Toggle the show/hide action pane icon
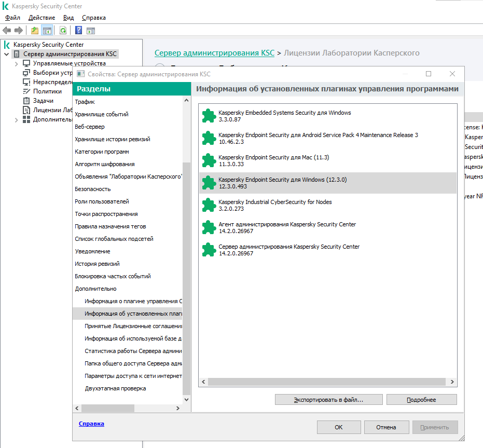The height and width of the screenshot is (448, 483). [x=91, y=31]
